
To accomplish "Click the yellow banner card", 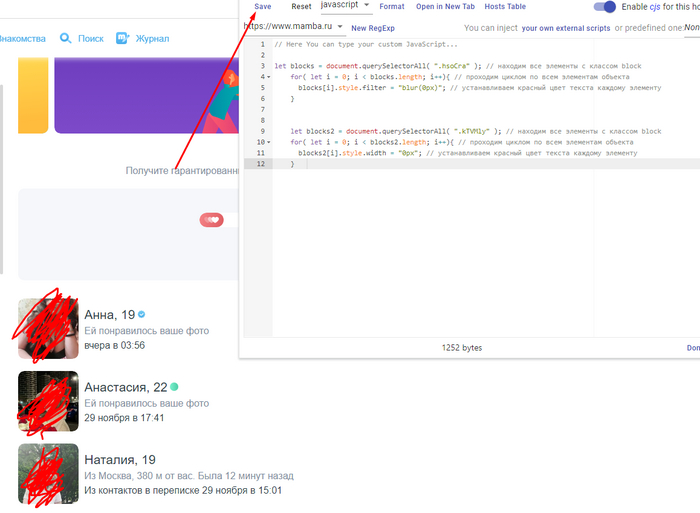I will [33, 95].
